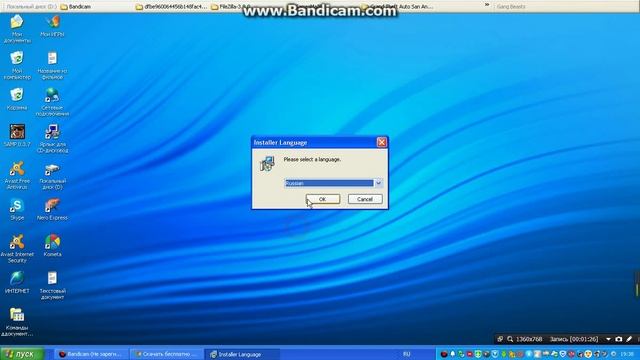
Task: Select the Мои игры desktop icon
Action: [52, 26]
